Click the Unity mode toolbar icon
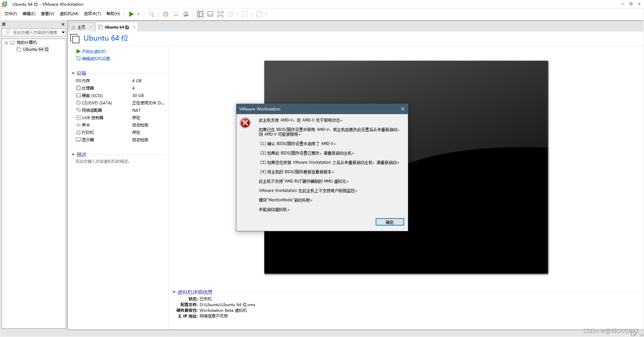644x337 pixels. coord(230,14)
